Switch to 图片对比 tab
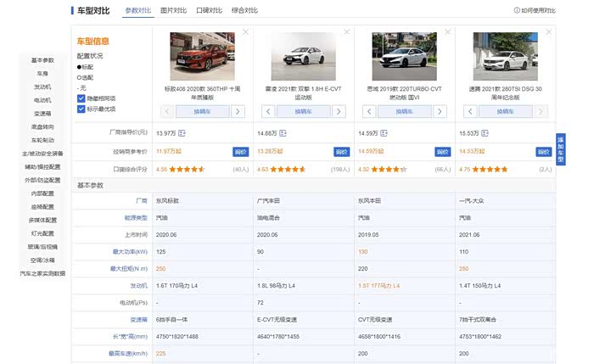 coord(173,10)
